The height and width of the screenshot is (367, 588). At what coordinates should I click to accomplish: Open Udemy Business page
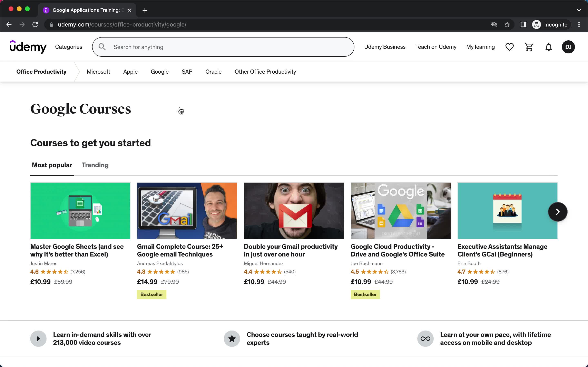click(x=384, y=47)
